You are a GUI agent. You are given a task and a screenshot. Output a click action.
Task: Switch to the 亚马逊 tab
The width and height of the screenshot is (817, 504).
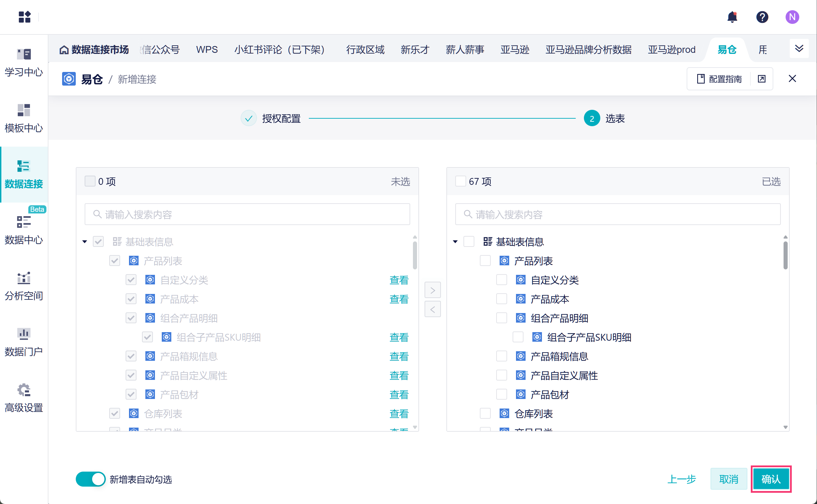click(514, 50)
